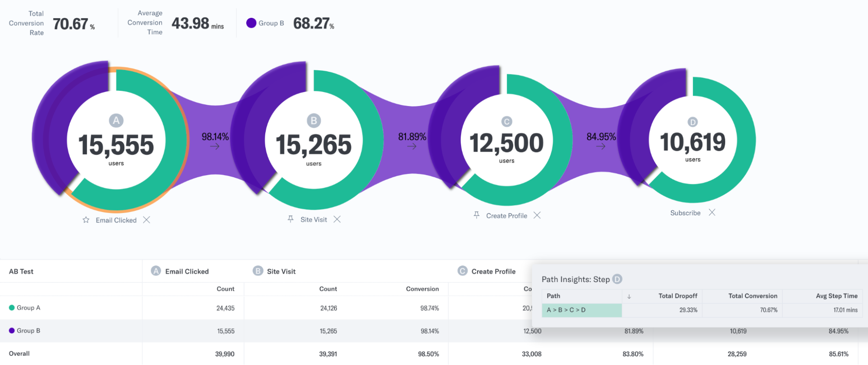Click the step A donut showing 15,555 users

point(116,138)
